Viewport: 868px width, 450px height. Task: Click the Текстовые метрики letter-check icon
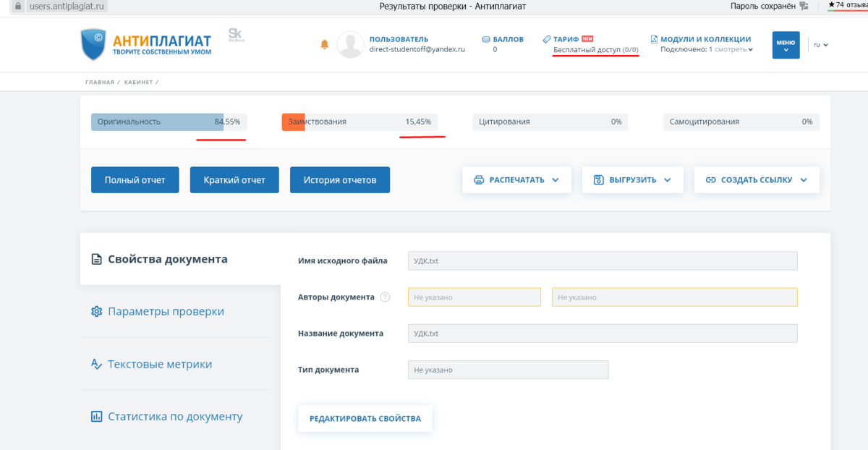coord(96,364)
